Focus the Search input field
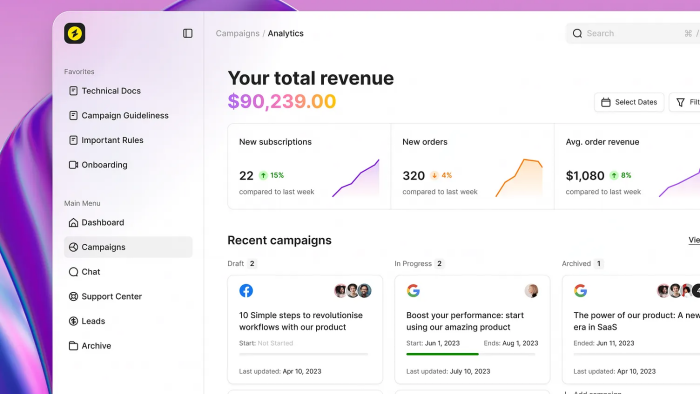Viewport: 700px width, 394px height. point(634,33)
